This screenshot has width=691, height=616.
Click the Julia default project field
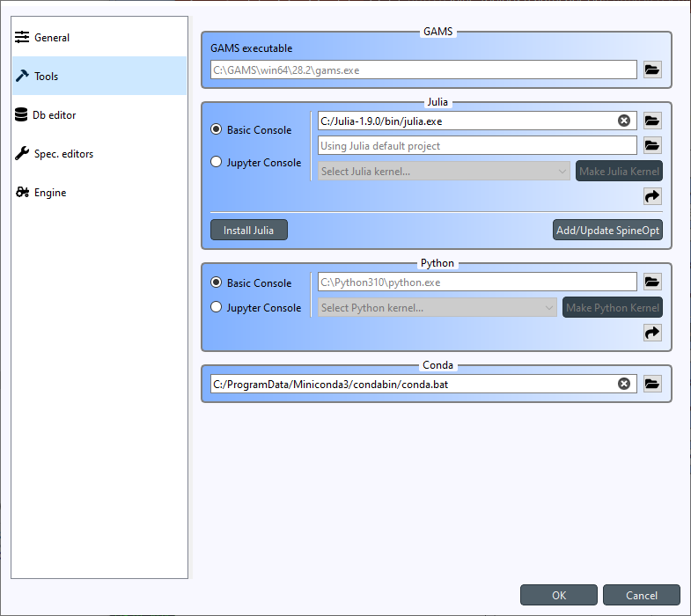coord(477,145)
